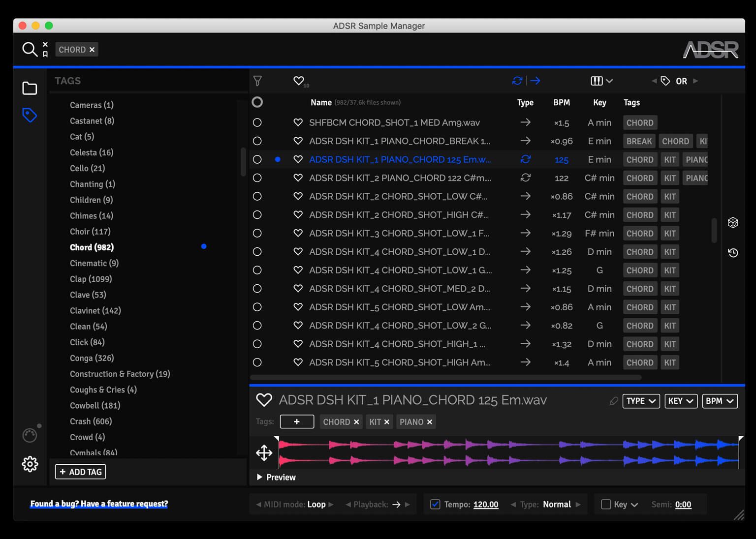Viewport: 756px width, 539px height.
Task: Open MIDI settings icon in sidebar
Action: coord(30,435)
